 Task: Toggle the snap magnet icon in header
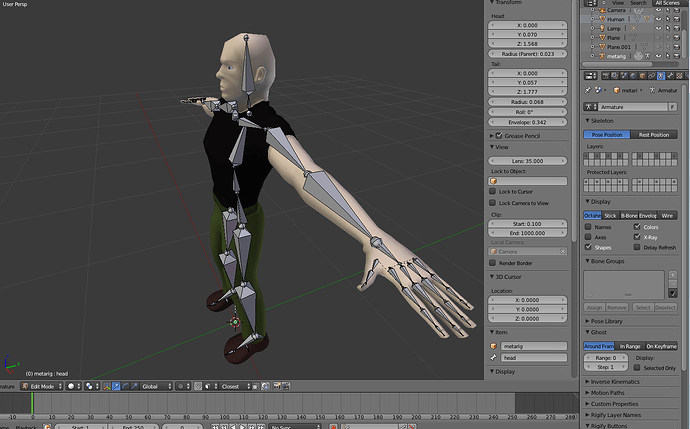pos(198,386)
